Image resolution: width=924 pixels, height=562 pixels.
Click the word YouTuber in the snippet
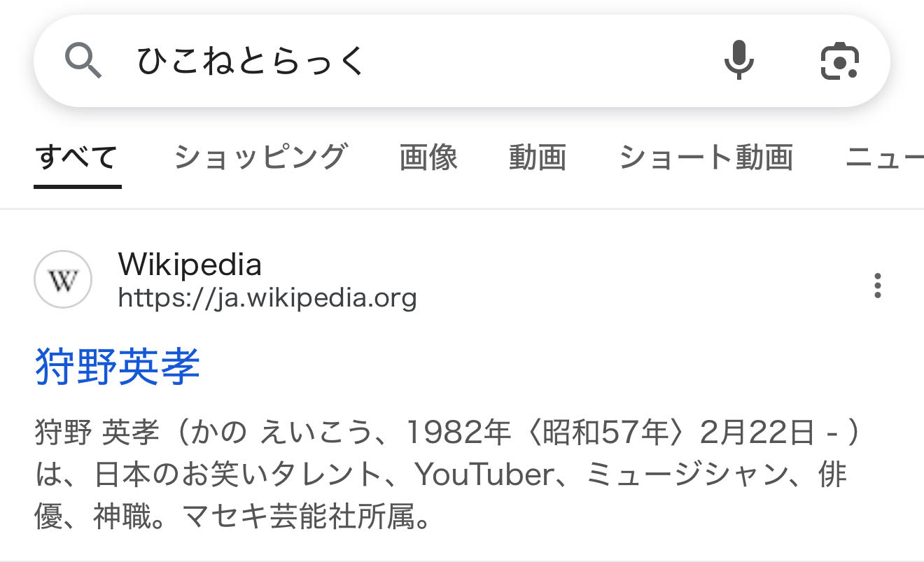point(484,475)
